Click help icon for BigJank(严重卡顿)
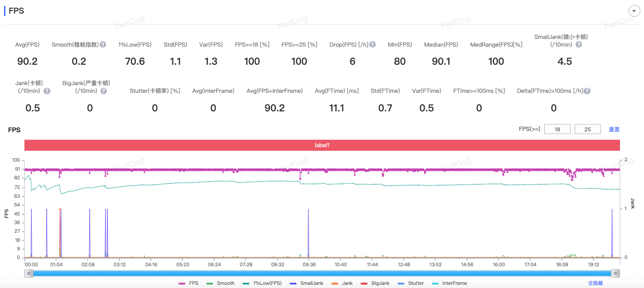Screen dimensions: 644x288 point(103,91)
